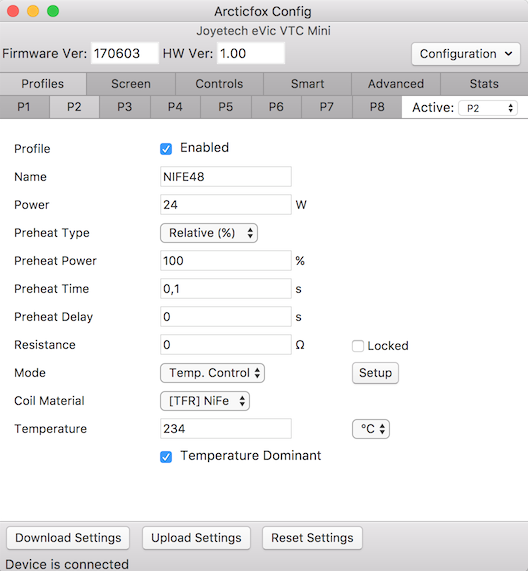Screen dimensions: 528x571
Task: Click the yellow minimize window button
Action: pos(33,11)
